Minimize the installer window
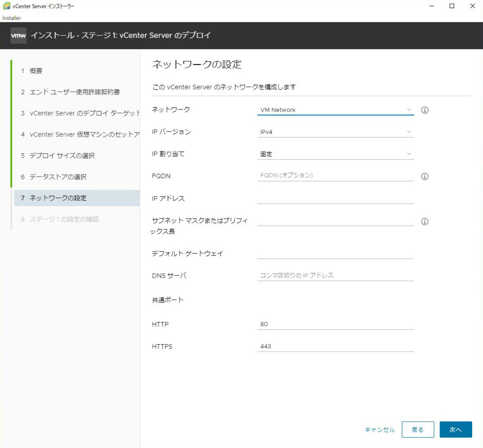 pos(432,6)
